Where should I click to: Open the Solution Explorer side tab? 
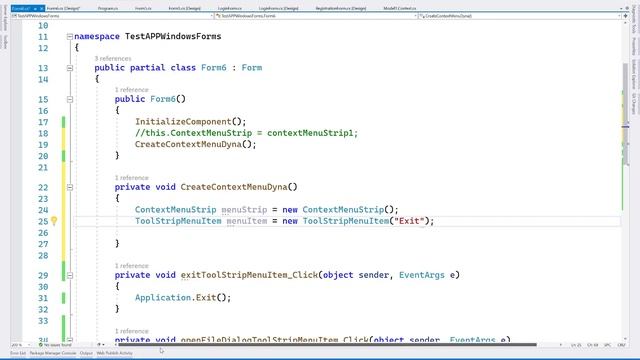coord(634,74)
